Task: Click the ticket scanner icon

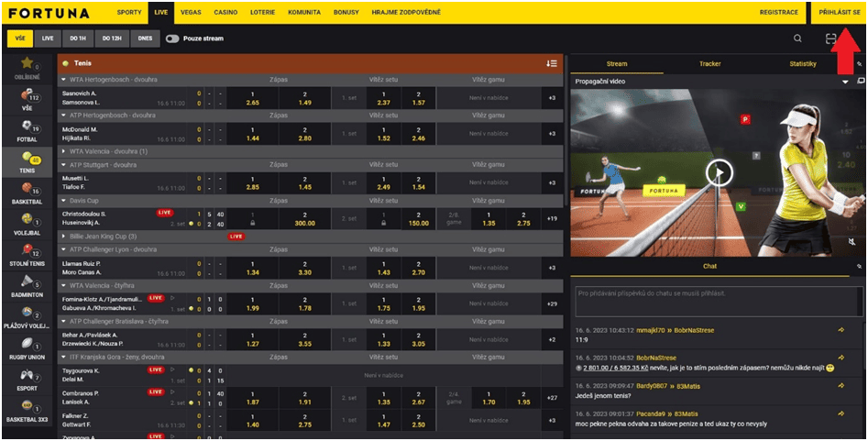Action: (x=830, y=39)
